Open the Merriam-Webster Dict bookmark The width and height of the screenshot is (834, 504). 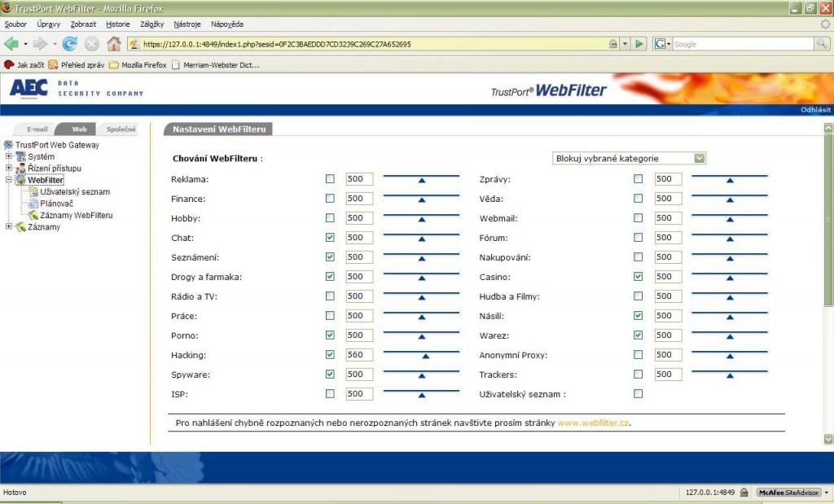coord(215,65)
